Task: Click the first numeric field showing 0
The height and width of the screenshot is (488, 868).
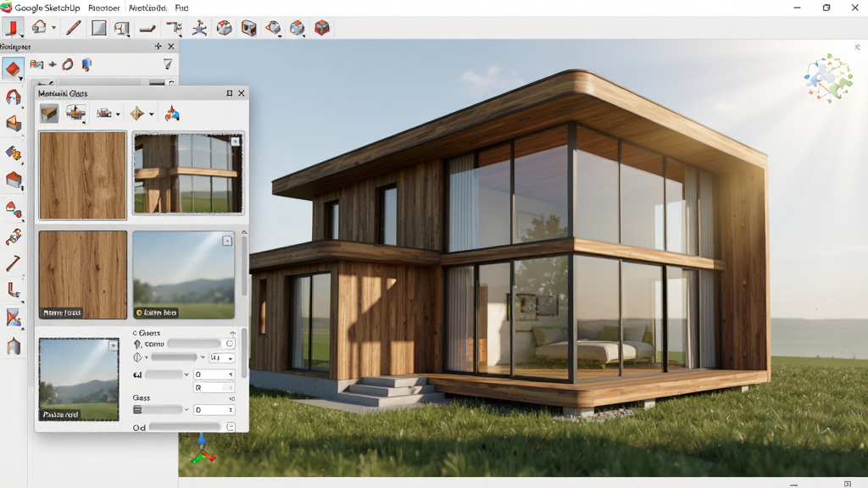Action: (214, 374)
